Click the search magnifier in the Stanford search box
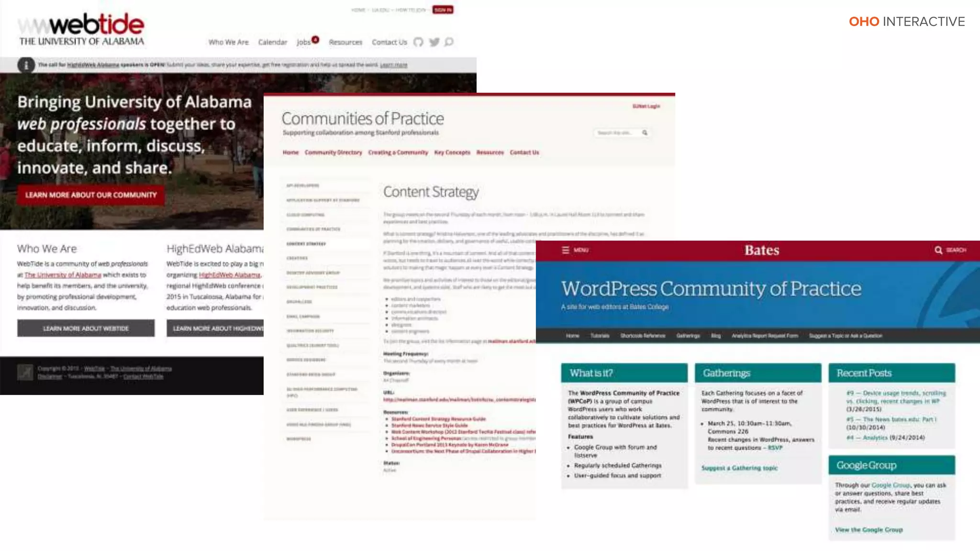The width and height of the screenshot is (980, 551). pos(645,132)
